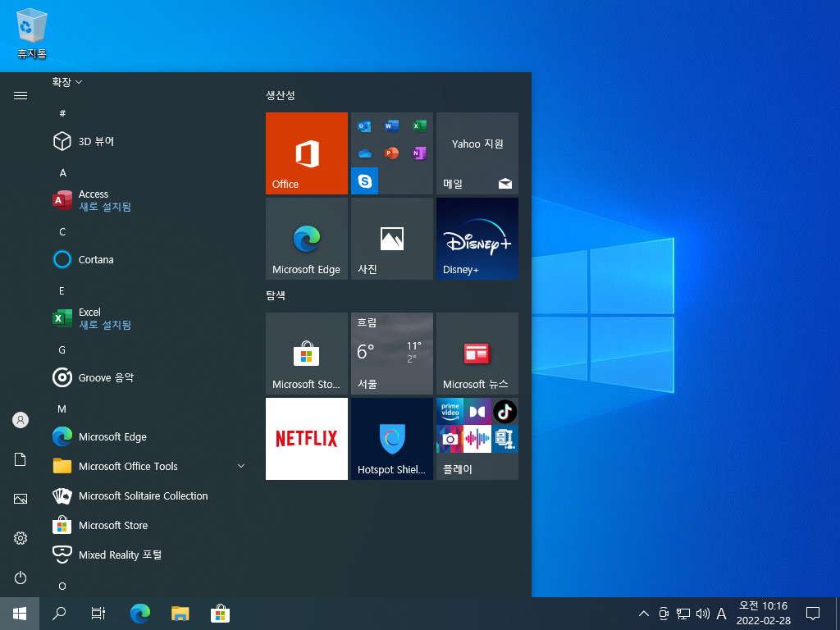
Task: Select the letter M list header
Action: pos(62,409)
